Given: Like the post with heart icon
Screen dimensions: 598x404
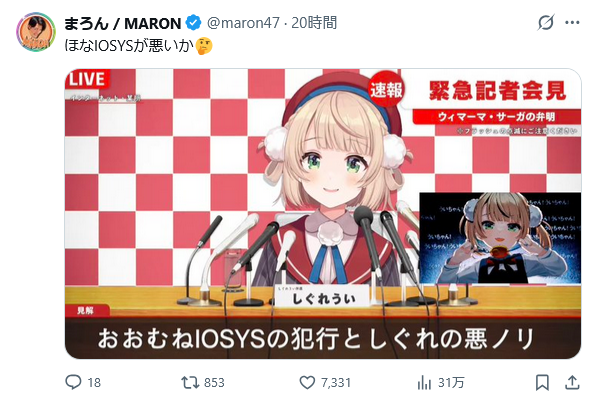Looking at the screenshot, I should click(307, 382).
